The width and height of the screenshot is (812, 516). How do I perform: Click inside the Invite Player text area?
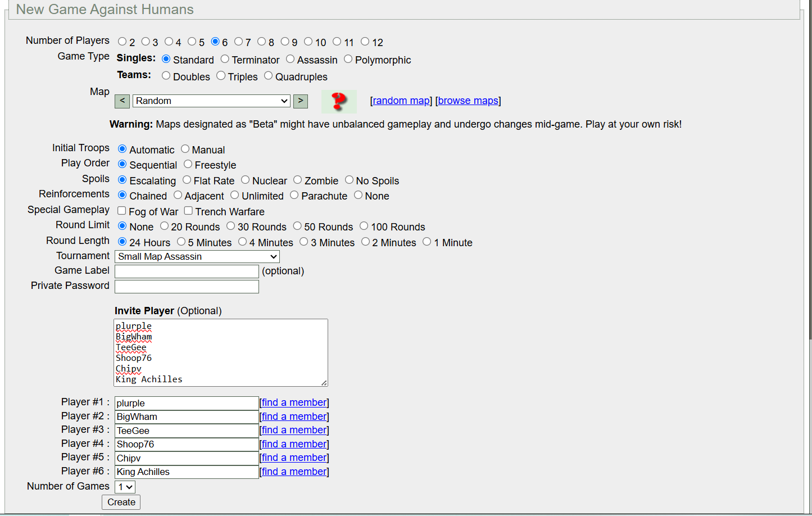(221, 352)
